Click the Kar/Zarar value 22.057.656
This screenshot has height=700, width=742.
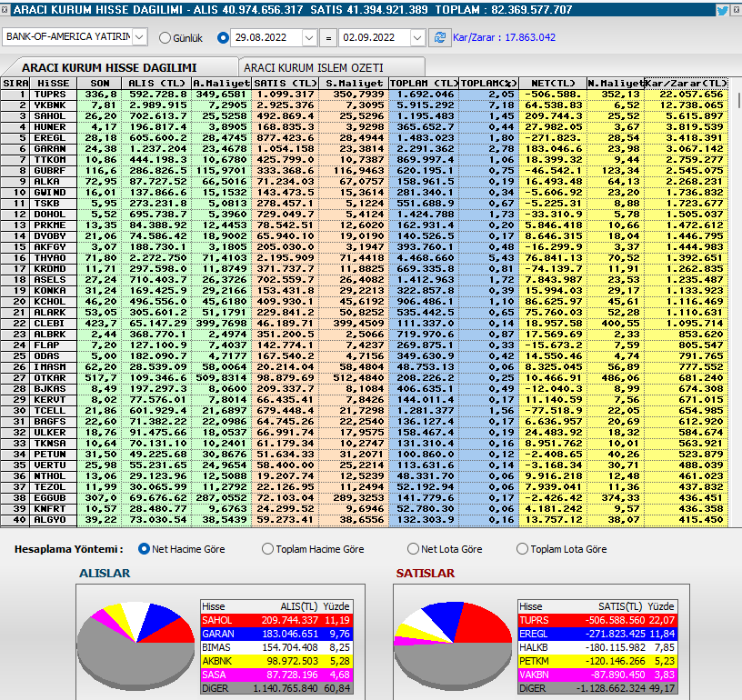pyautogui.click(x=686, y=95)
